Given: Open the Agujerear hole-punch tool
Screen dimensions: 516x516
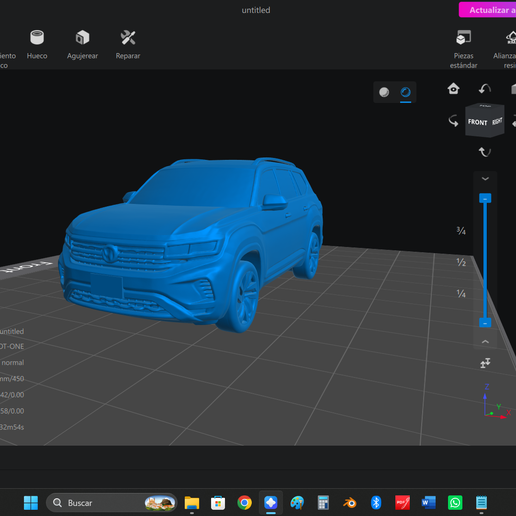Looking at the screenshot, I should (82, 44).
